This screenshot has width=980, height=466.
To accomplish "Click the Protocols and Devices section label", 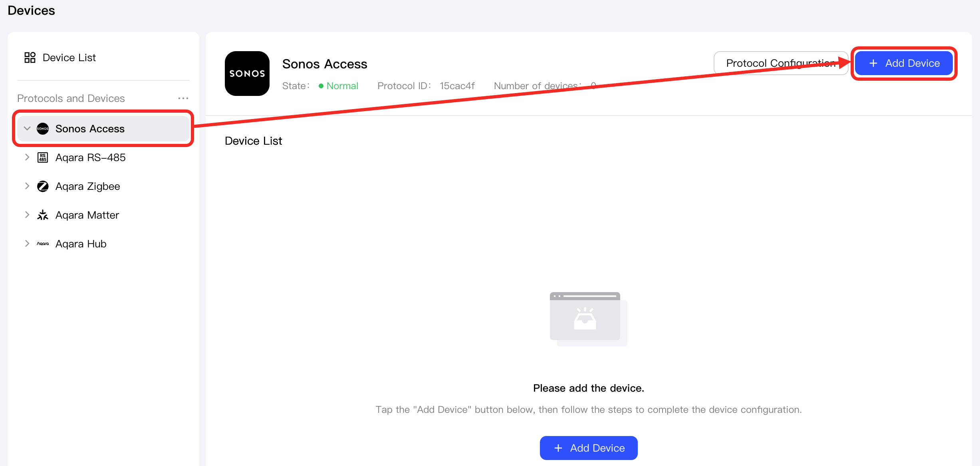I will (x=71, y=98).
